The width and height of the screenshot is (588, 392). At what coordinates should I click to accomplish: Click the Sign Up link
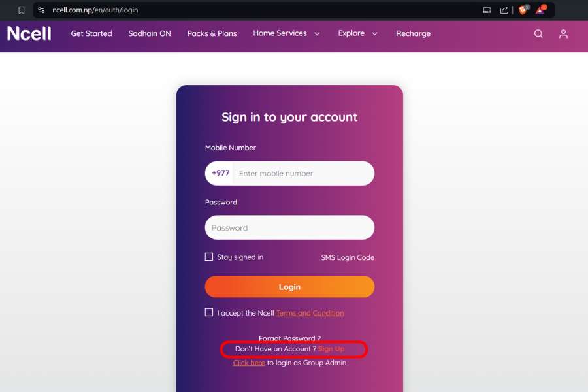(331, 349)
